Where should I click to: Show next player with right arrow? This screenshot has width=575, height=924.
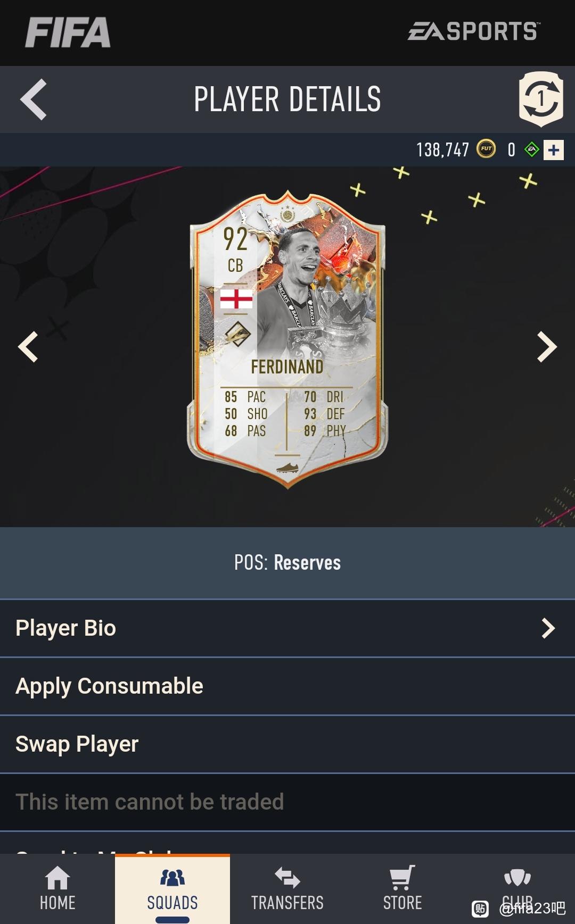[x=547, y=347]
